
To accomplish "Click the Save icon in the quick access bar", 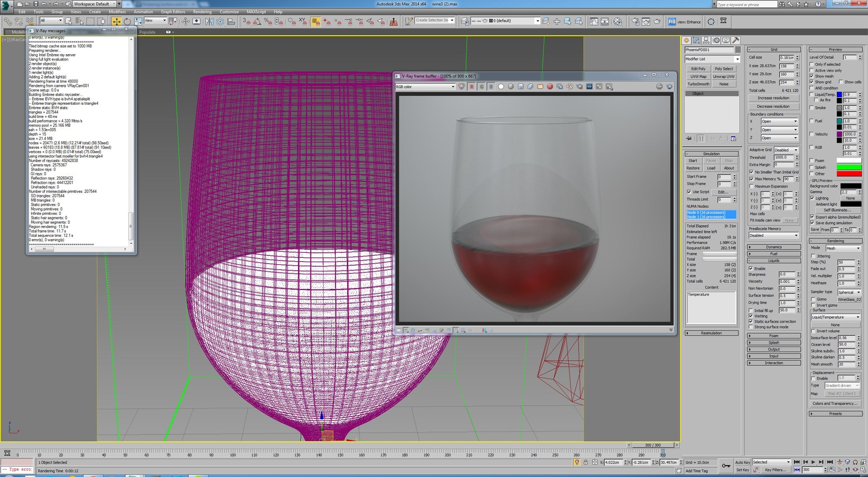I will [36, 4].
